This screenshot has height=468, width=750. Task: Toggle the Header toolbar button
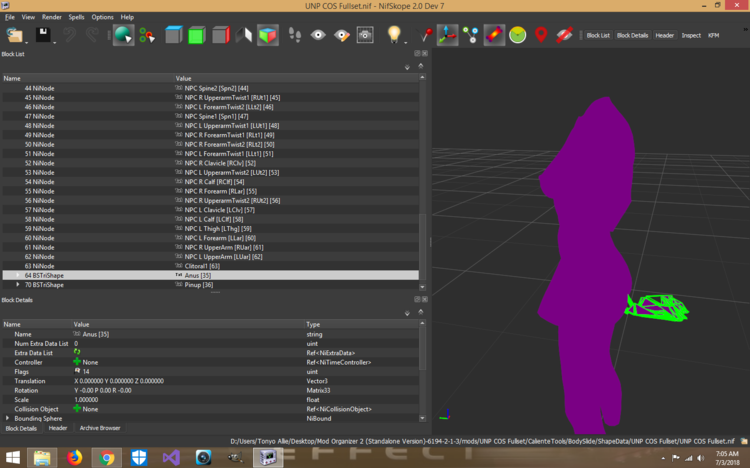664,35
